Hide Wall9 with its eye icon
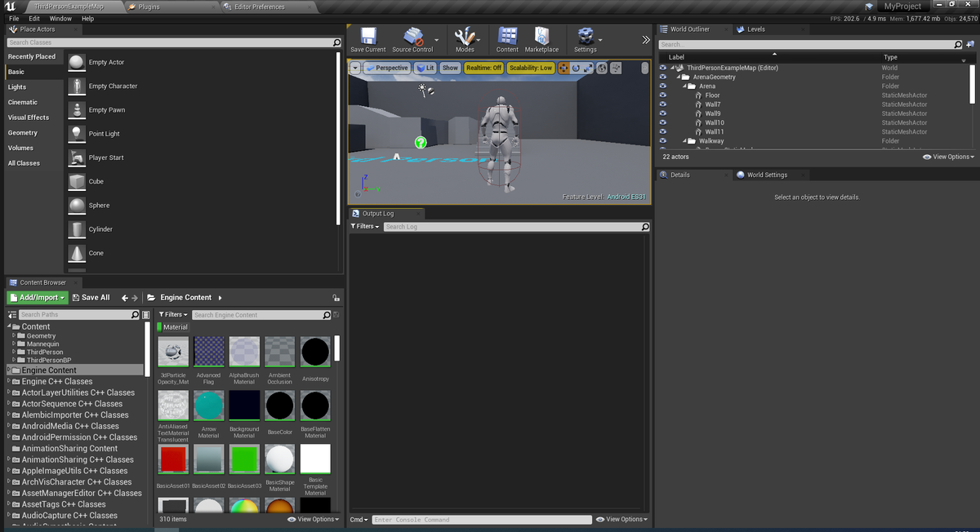Screen dimensions: 980x532 [662, 113]
